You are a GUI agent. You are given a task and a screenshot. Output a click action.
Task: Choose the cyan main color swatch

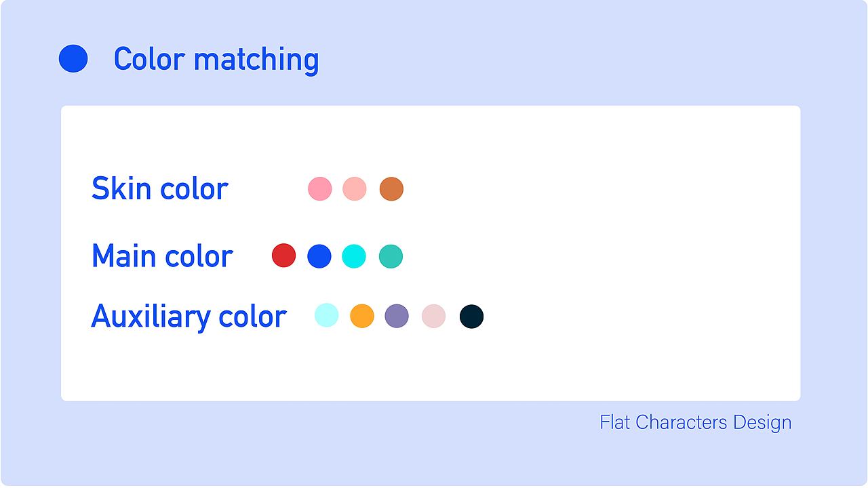pyautogui.click(x=354, y=256)
